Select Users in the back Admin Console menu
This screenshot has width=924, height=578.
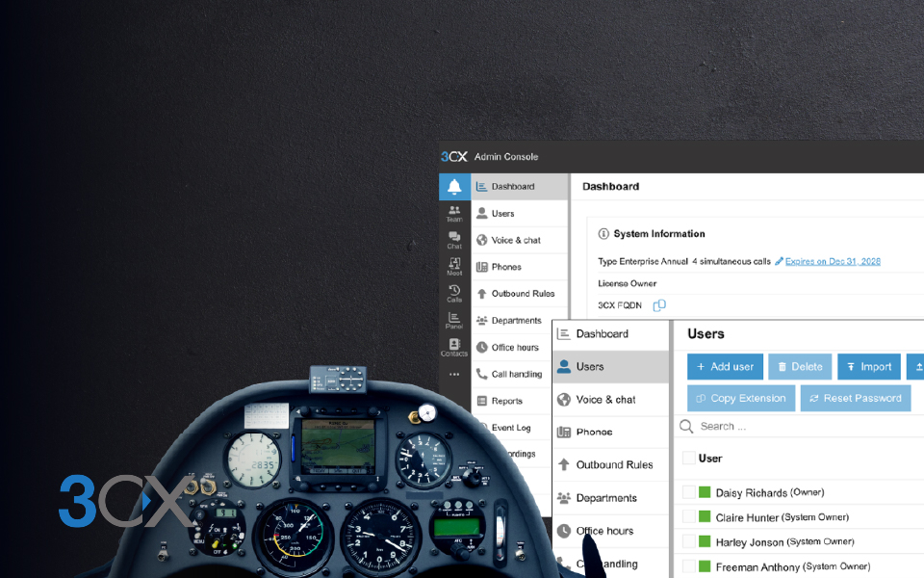point(520,214)
